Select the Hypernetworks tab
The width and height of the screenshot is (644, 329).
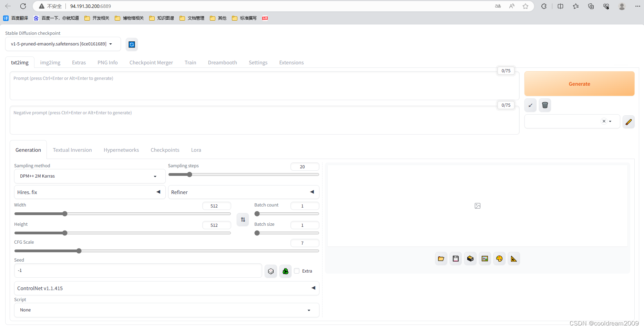pyautogui.click(x=121, y=150)
